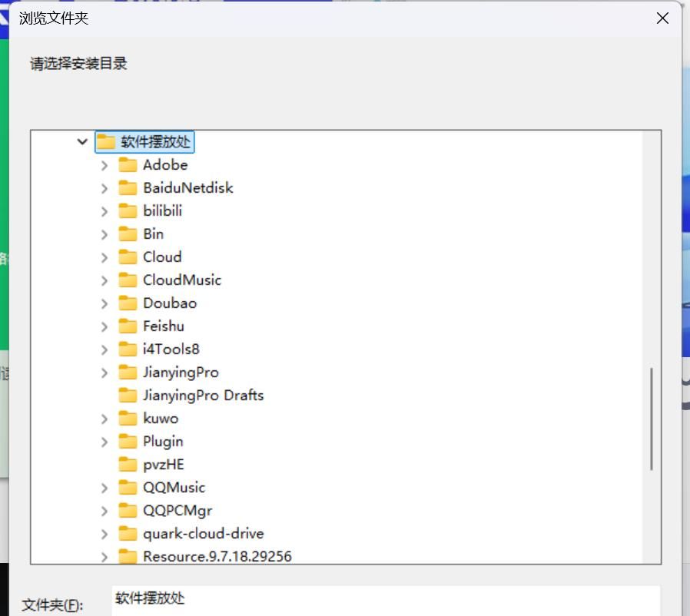The image size is (690, 616).
Task: Select the Bin folder name
Action: tap(153, 234)
